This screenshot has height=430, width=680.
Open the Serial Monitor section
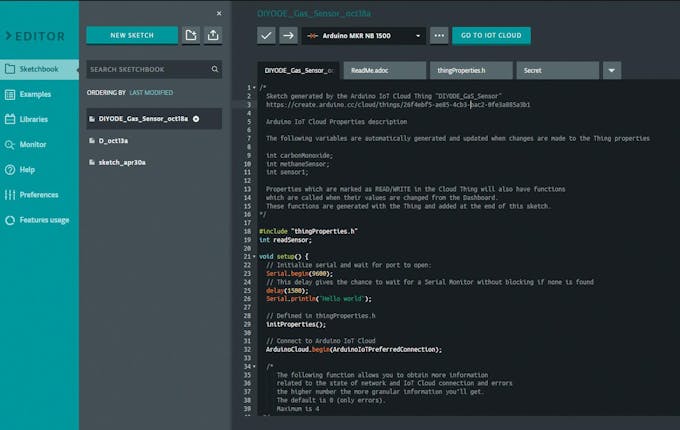[x=38, y=144]
